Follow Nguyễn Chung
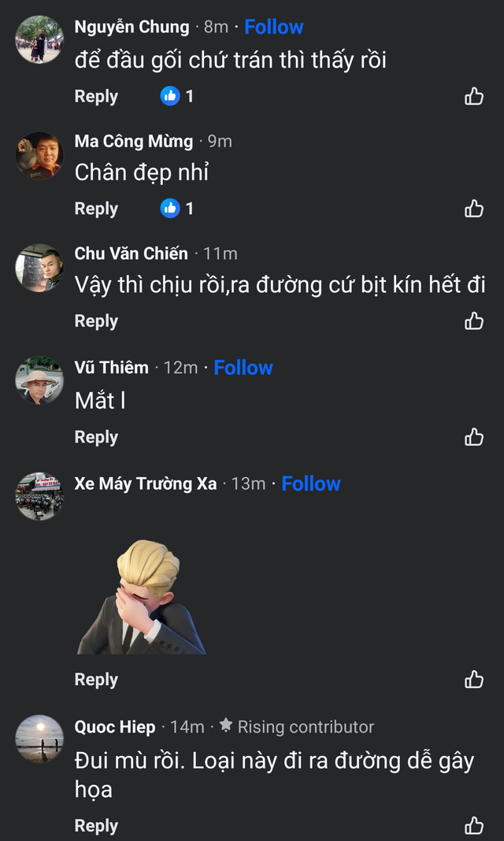This screenshot has height=841, width=504. tap(273, 27)
